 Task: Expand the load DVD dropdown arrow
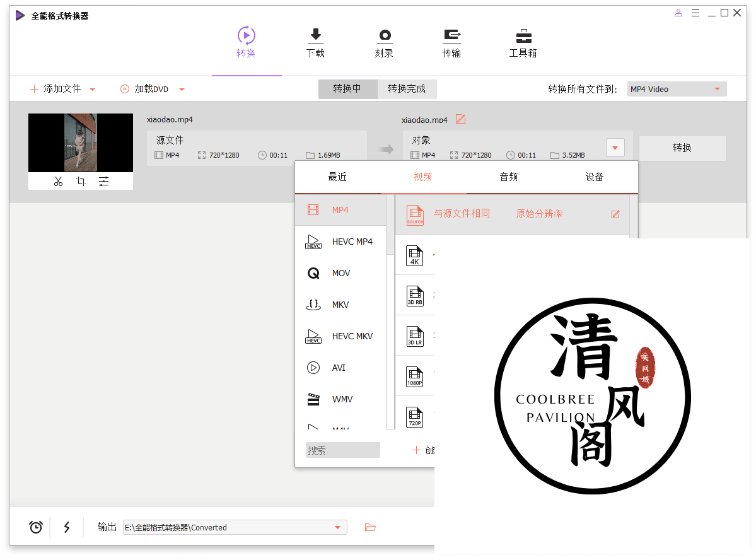[182, 89]
